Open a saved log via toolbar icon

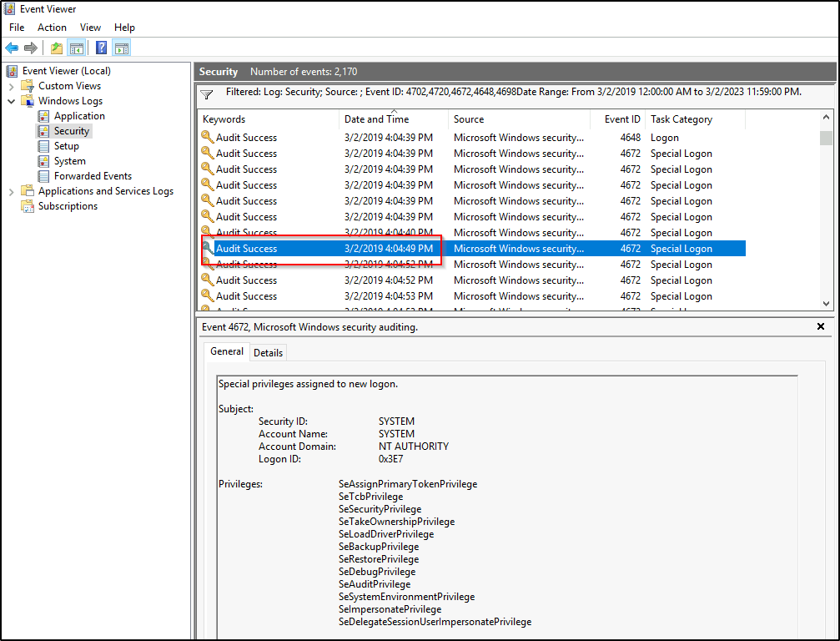click(55, 48)
